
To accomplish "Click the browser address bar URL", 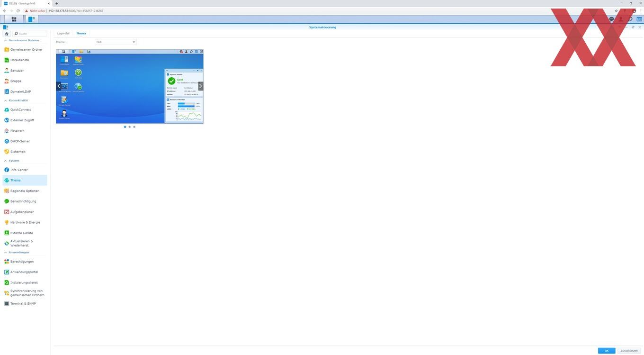I will click(x=76, y=10).
